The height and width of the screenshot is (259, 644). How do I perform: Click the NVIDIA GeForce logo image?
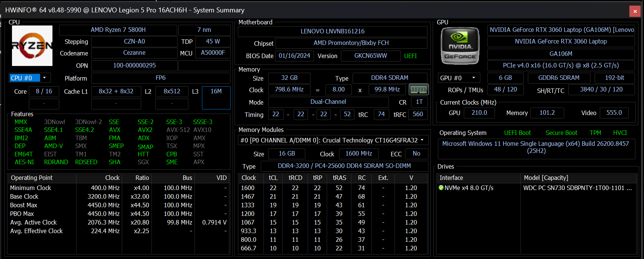[x=460, y=46]
